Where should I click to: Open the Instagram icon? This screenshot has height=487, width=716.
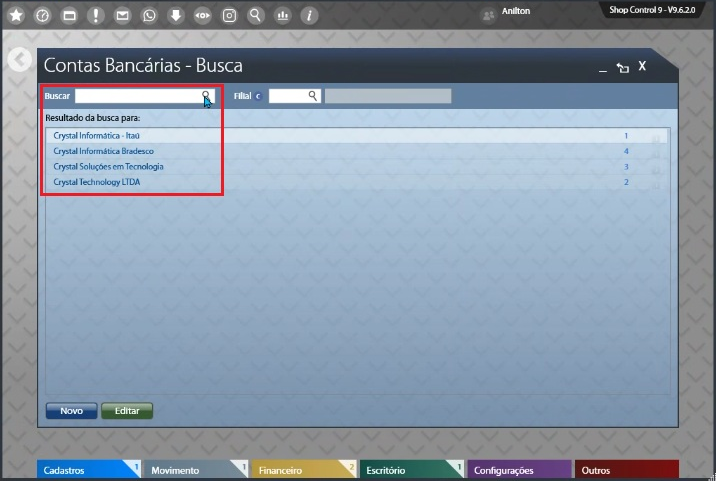point(229,16)
